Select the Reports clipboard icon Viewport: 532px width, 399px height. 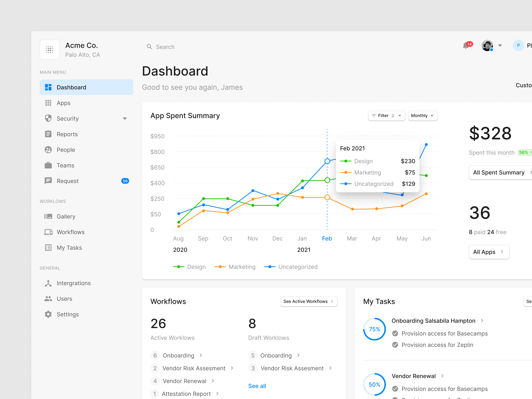48,134
